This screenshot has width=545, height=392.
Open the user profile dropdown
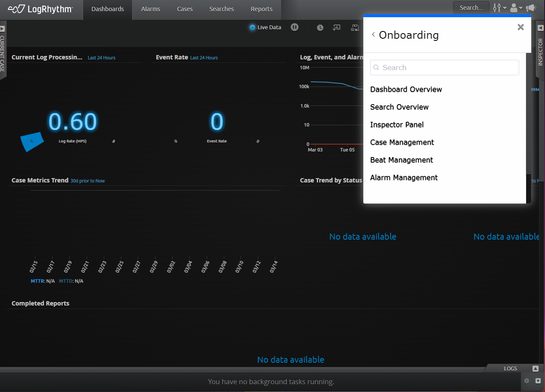coord(516,8)
